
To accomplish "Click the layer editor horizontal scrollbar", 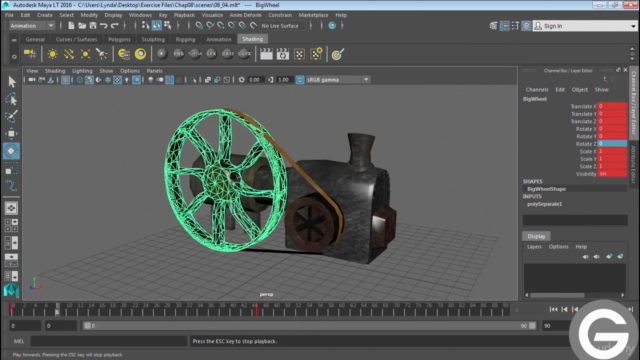I will pos(557,295).
